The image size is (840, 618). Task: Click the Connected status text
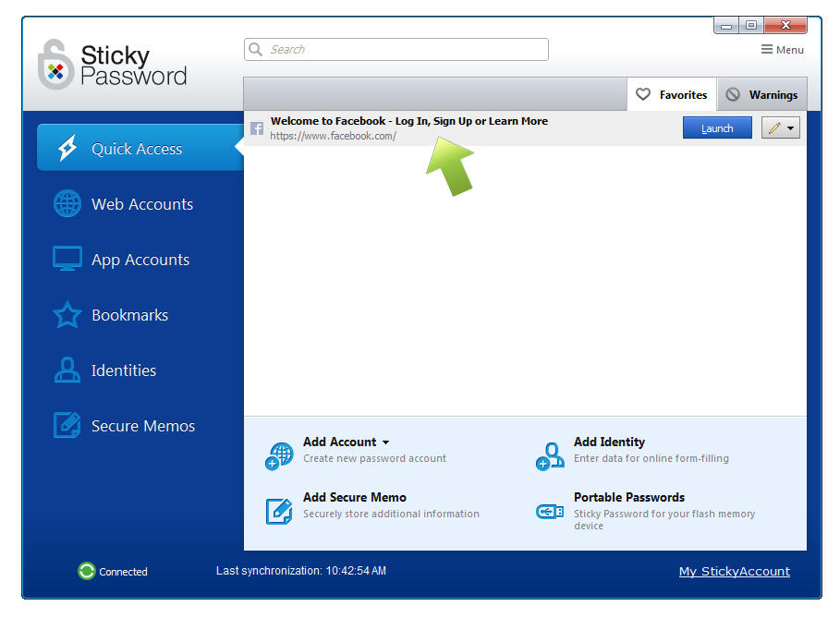pos(123,572)
